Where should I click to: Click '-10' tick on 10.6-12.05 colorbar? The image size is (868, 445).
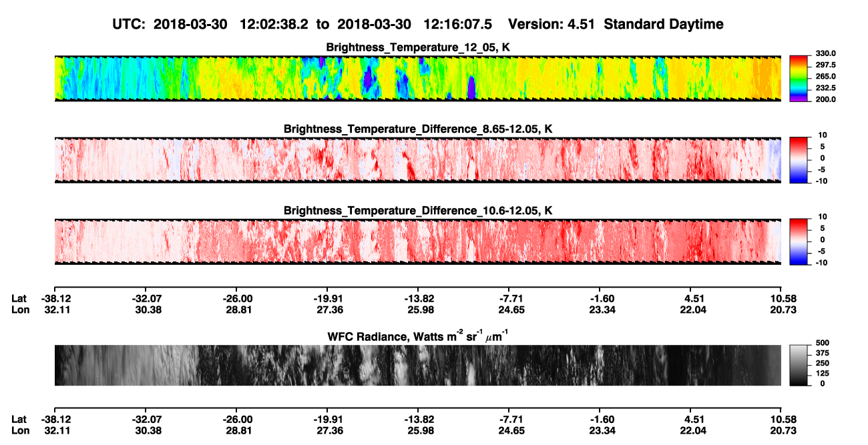tap(823, 262)
